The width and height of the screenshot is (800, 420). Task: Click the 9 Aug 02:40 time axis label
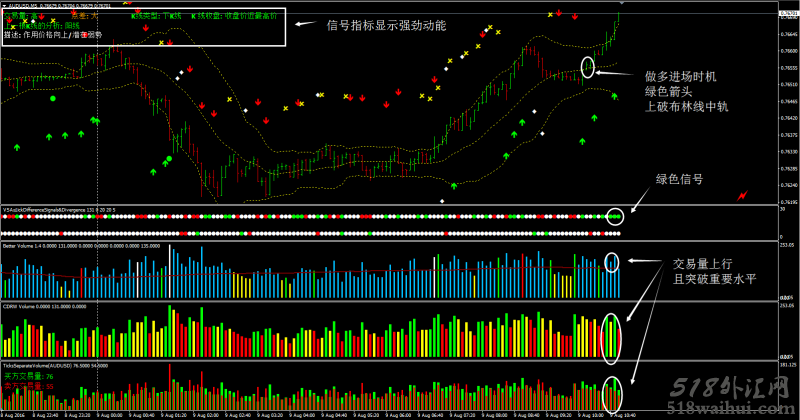tap(236, 415)
